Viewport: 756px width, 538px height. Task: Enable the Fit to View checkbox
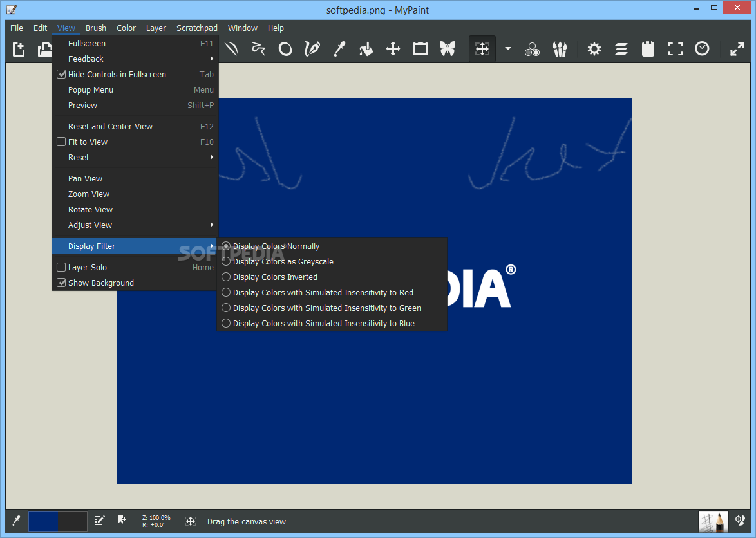pos(61,142)
